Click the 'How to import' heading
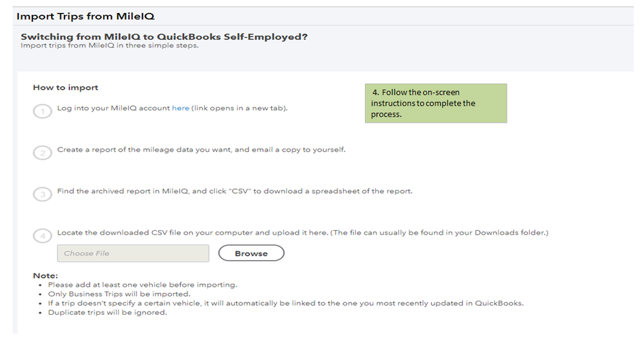644x338 pixels. [x=65, y=88]
